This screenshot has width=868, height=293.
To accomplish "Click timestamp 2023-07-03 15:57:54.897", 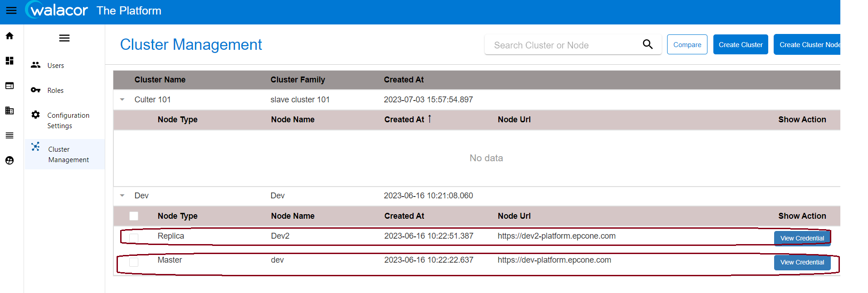I will click(429, 100).
